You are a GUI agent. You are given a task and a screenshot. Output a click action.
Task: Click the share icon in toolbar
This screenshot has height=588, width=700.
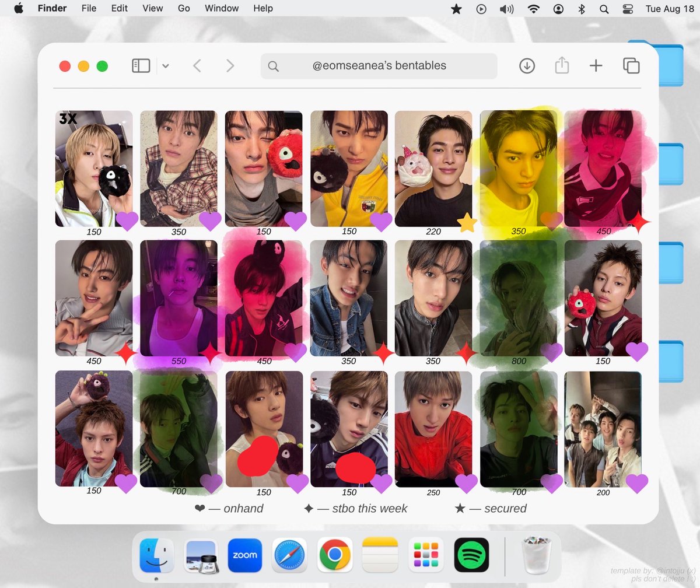point(561,65)
